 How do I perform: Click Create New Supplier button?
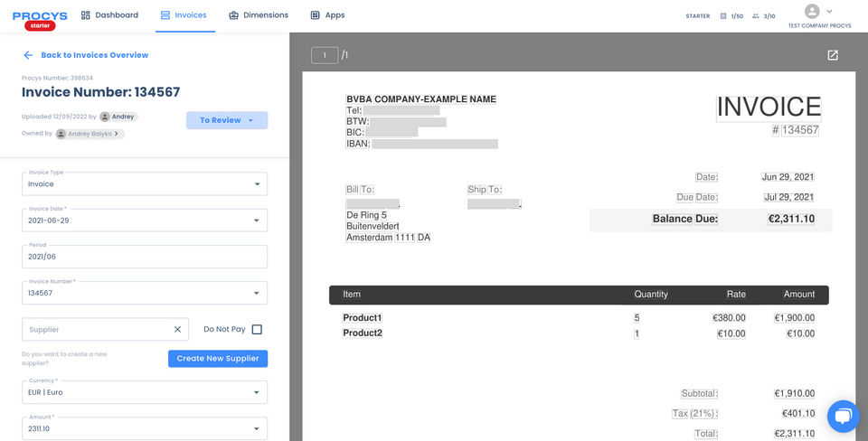pos(218,359)
